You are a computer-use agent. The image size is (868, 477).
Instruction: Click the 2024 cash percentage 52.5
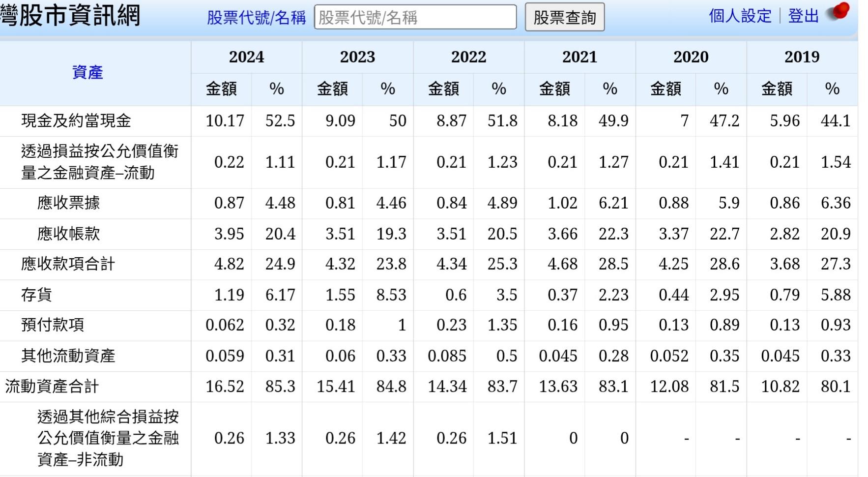[280, 121]
